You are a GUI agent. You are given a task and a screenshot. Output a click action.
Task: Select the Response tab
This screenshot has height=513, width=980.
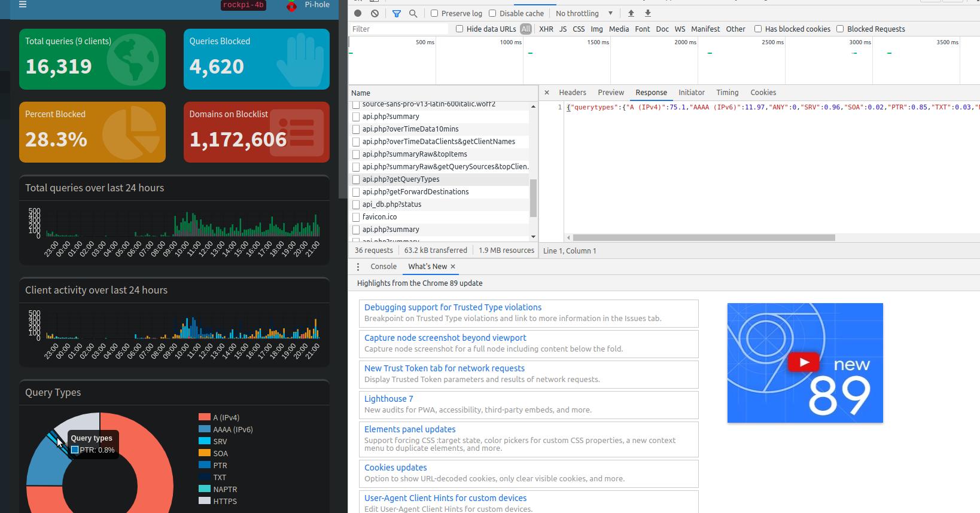click(651, 93)
